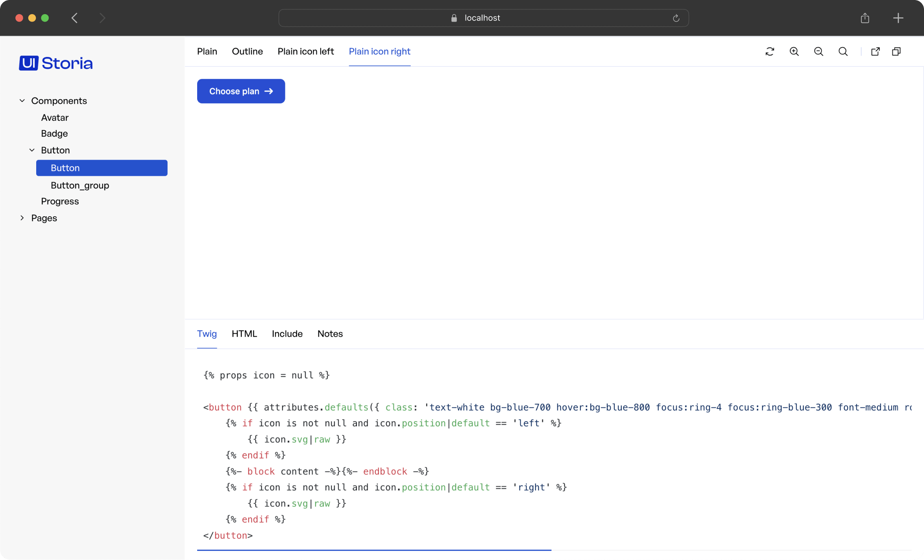Screen dimensions: 924x560
Task: Click the zoom out magnifier icon
Action: pos(819,52)
